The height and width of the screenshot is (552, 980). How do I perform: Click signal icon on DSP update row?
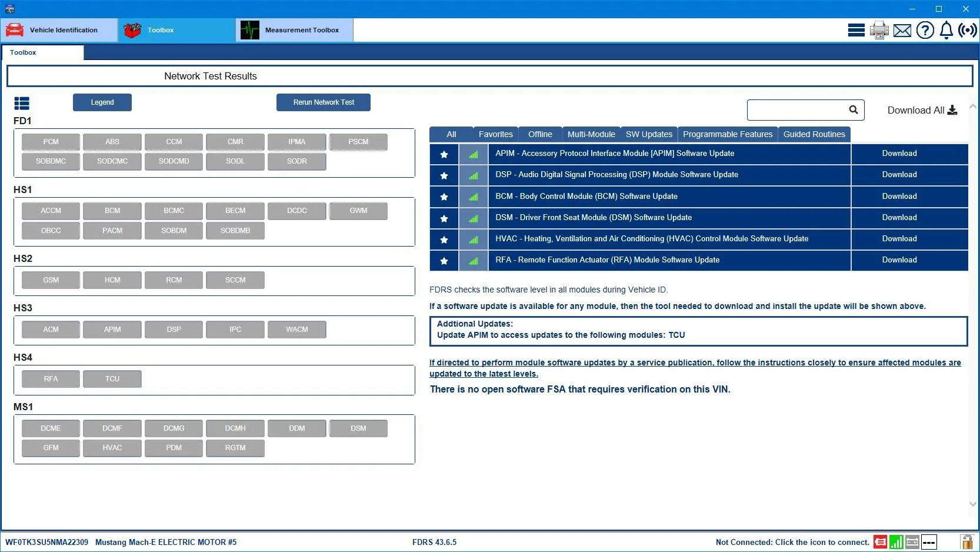tap(474, 175)
